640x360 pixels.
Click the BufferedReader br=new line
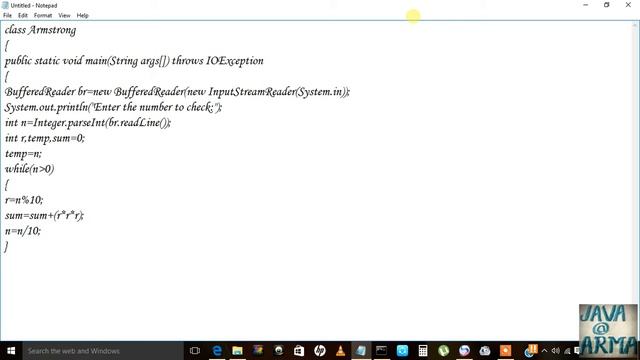click(177, 92)
